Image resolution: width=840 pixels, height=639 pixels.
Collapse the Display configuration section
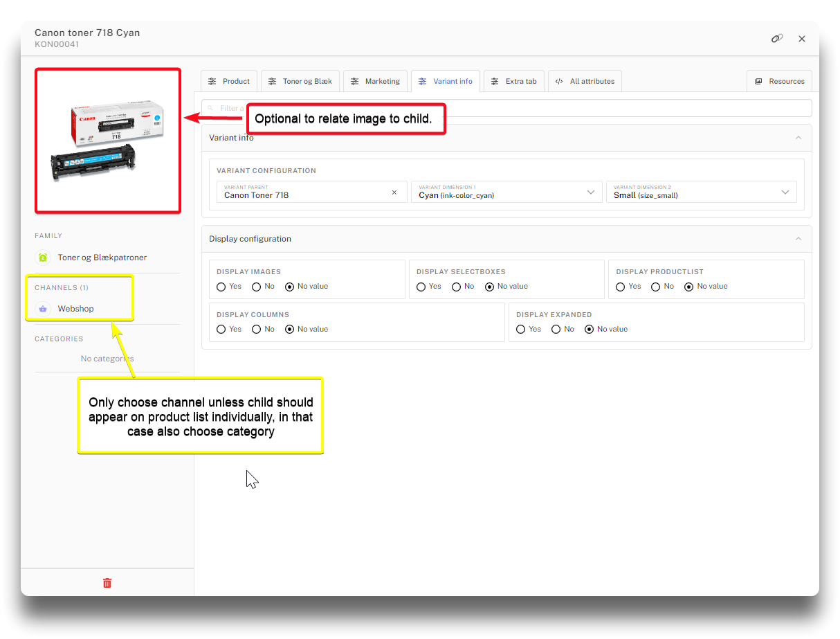[x=798, y=239]
